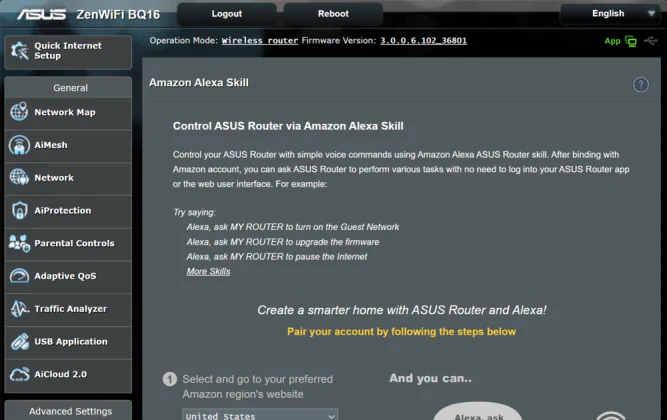
Task: Click the Quick Internet Setup wizard icon
Action: pos(20,51)
